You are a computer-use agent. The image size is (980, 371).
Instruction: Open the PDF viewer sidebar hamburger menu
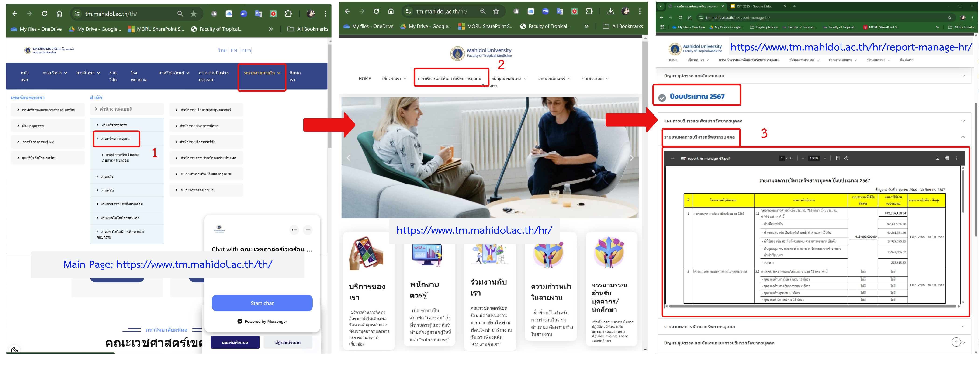point(673,158)
